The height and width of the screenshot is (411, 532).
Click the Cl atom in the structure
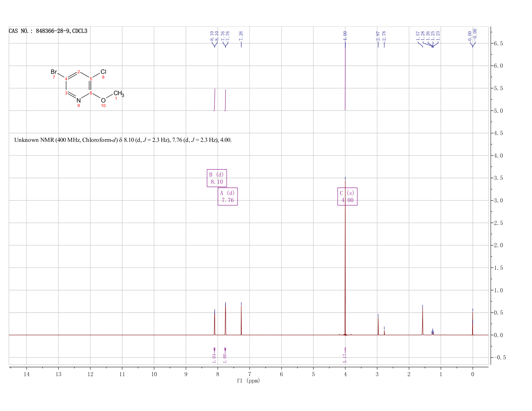click(x=103, y=72)
